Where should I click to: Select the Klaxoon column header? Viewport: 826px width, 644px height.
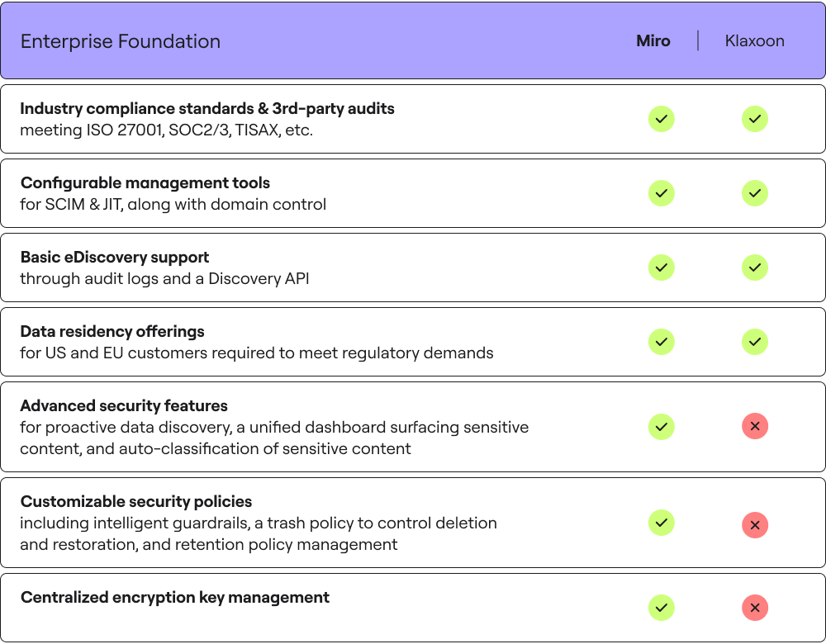pos(754,40)
